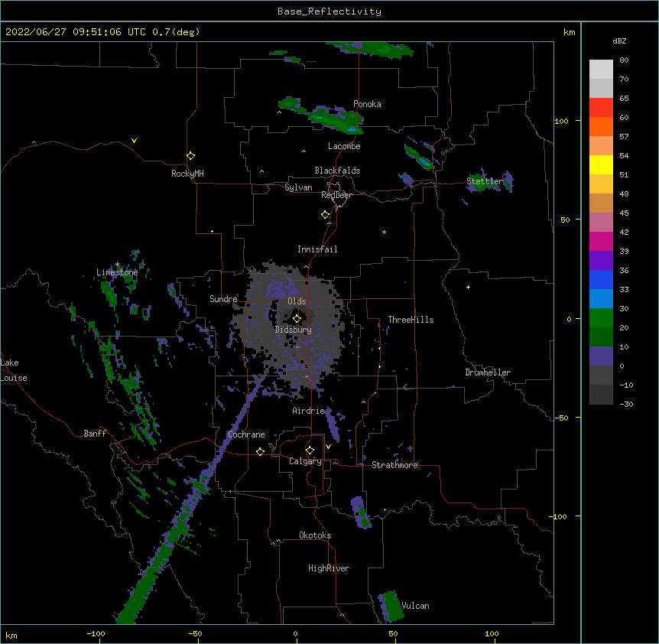Click the Vulcan city label

click(415, 606)
